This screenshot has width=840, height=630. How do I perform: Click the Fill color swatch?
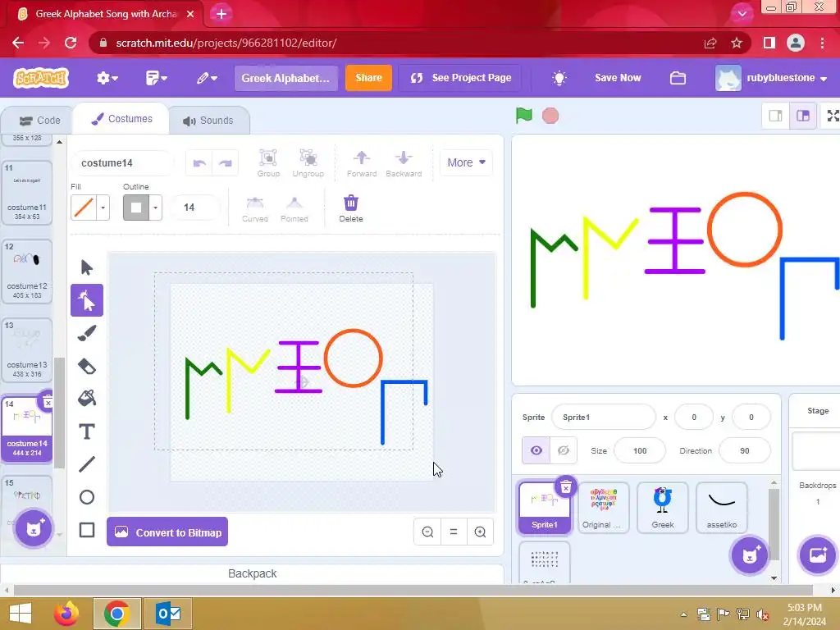84,208
